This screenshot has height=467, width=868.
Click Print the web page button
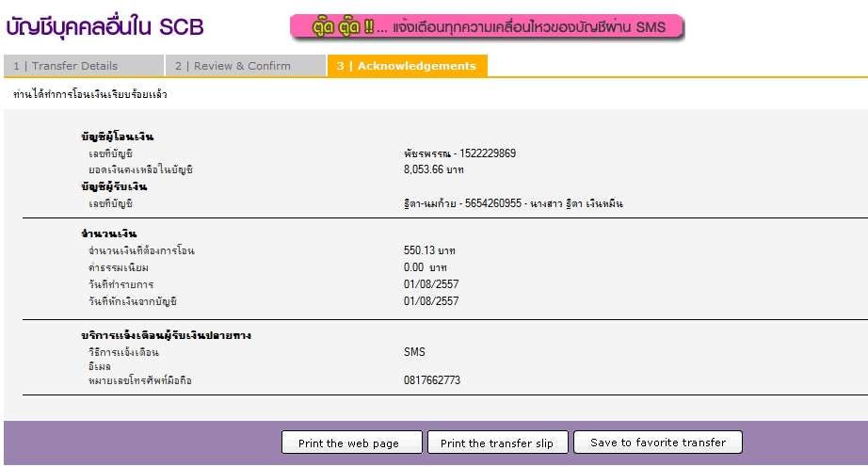pyautogui.click(x=351, y=443)
